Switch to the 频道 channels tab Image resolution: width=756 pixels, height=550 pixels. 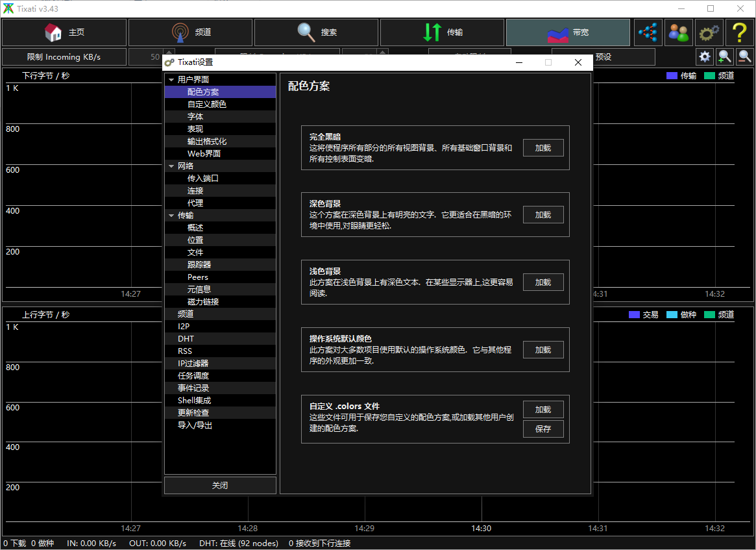coord(190,32)
